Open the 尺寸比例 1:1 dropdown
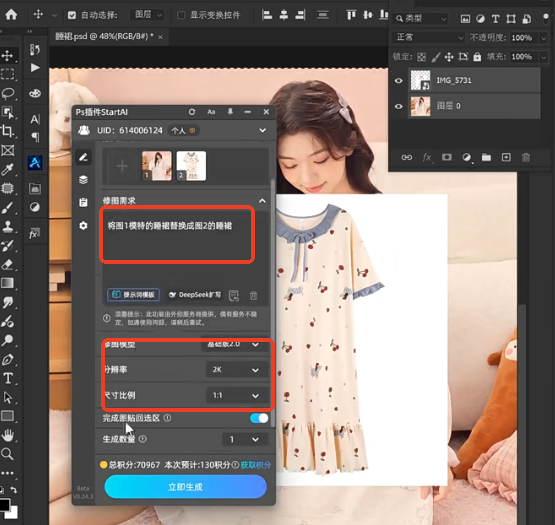555x525 pixels. 236,395
